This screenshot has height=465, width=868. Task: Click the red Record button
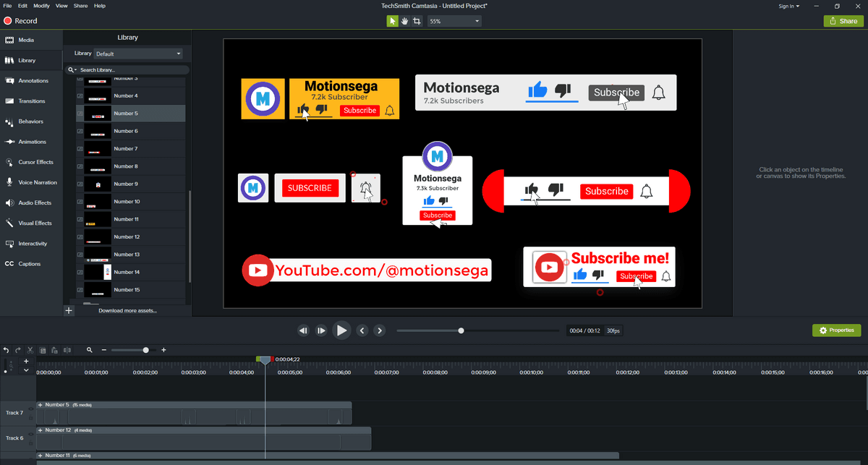point(20,21)
